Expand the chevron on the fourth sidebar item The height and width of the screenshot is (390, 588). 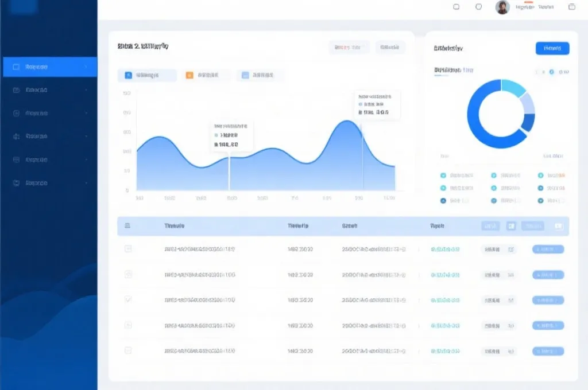click(x=86, y=136)
